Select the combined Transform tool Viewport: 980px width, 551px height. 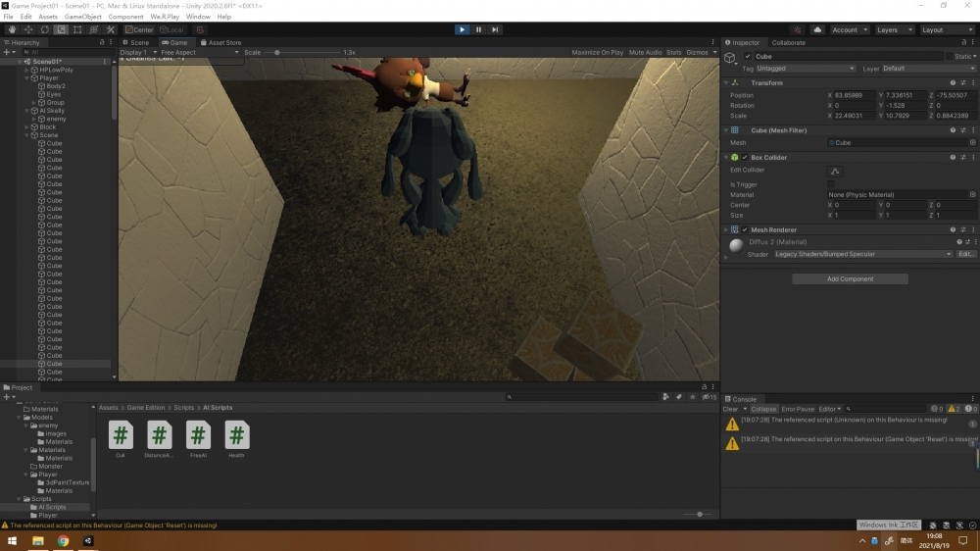click(x=94, y=29)
